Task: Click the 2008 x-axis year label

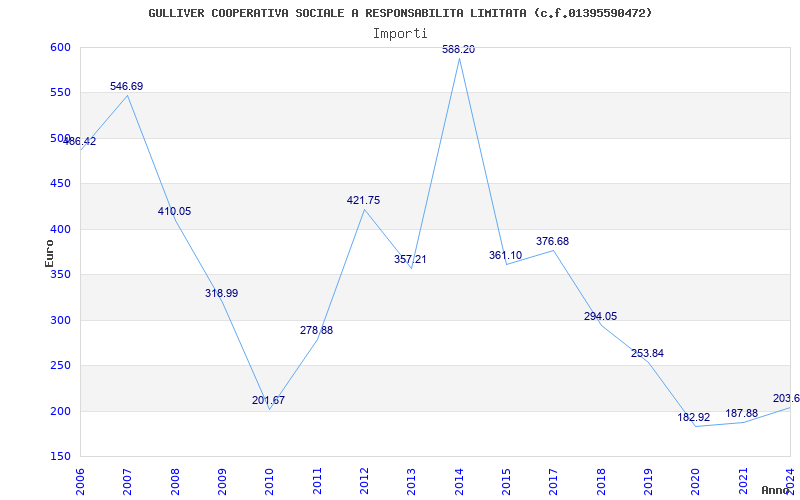Action: click(x=175, y=481)
